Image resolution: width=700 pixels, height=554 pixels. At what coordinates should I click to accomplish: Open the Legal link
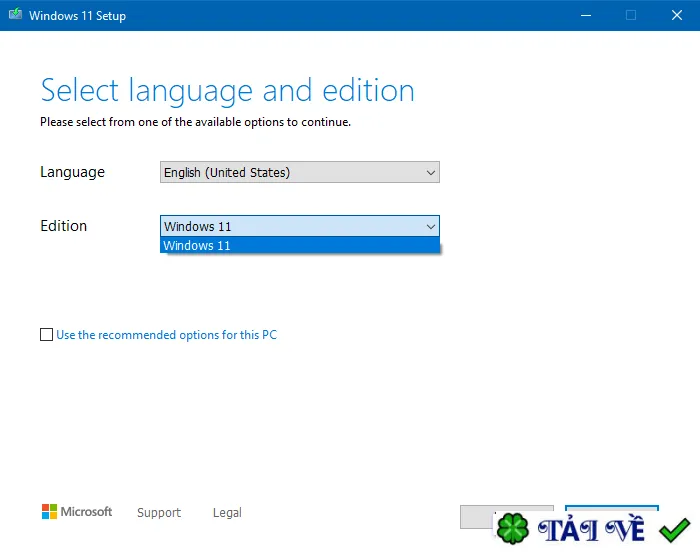click(227, 512)
